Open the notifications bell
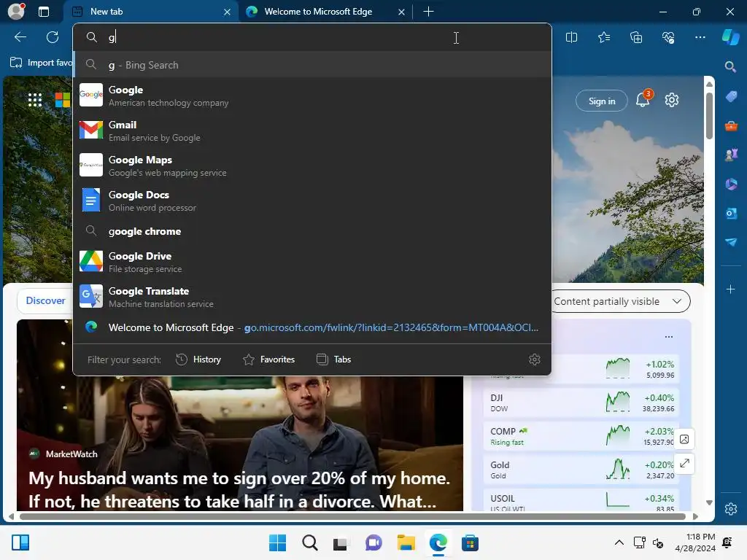The width and height of the screenshot is (747, 560). click(643, 99)
